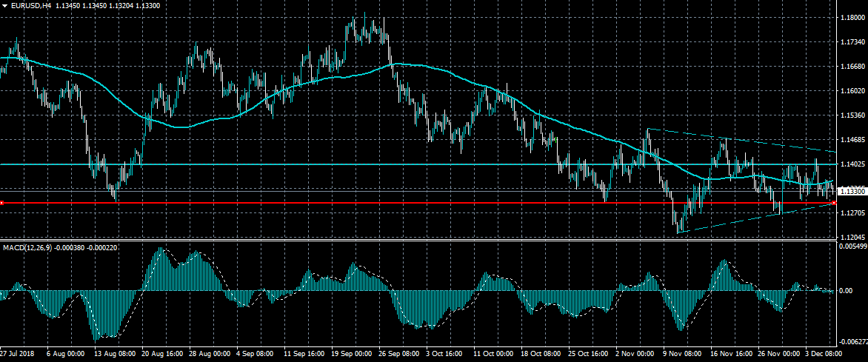Click the 3 Dec 08:00 time label
This screenshot has width=868, height=362.
pyautogui.click(x=825, y=353)
